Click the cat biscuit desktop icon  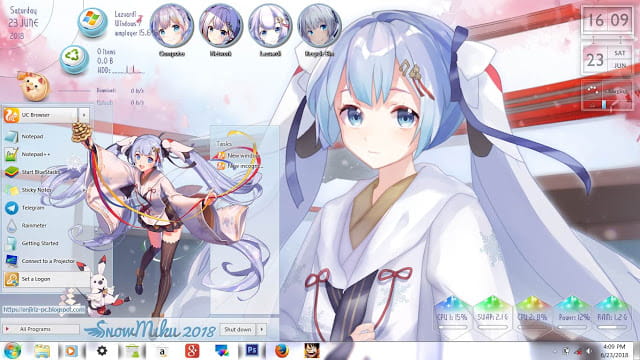35,87
